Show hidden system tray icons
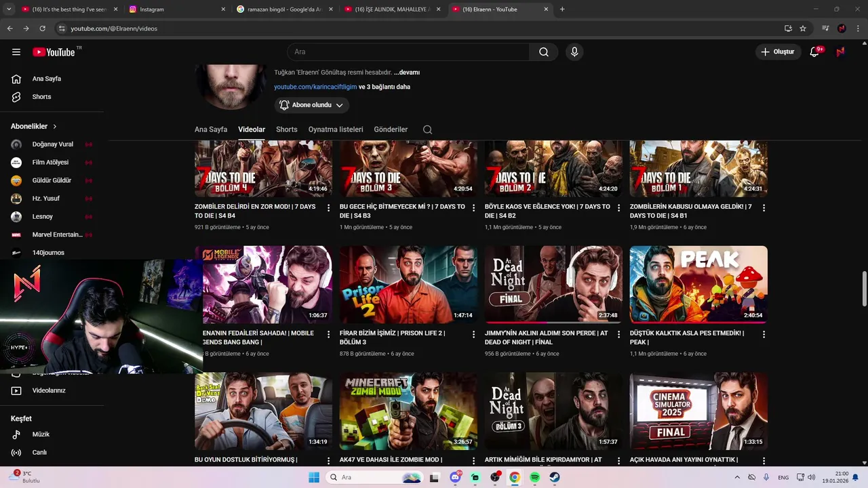The height and width of the screenshot is (488, 868). pos(737,477)
